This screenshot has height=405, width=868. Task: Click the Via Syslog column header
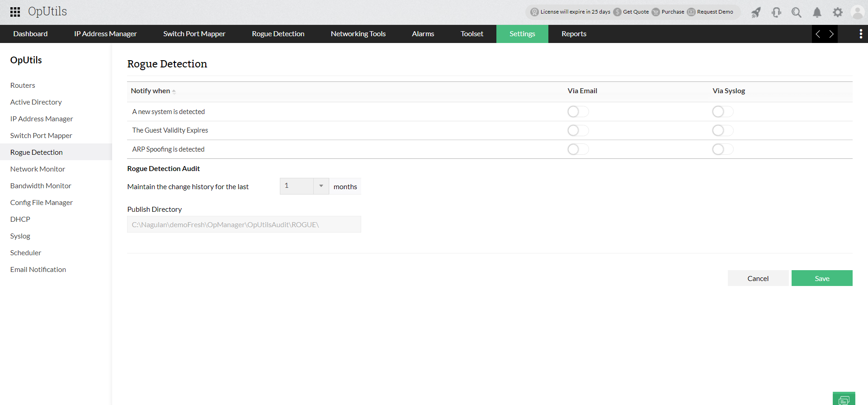point(729,91)
